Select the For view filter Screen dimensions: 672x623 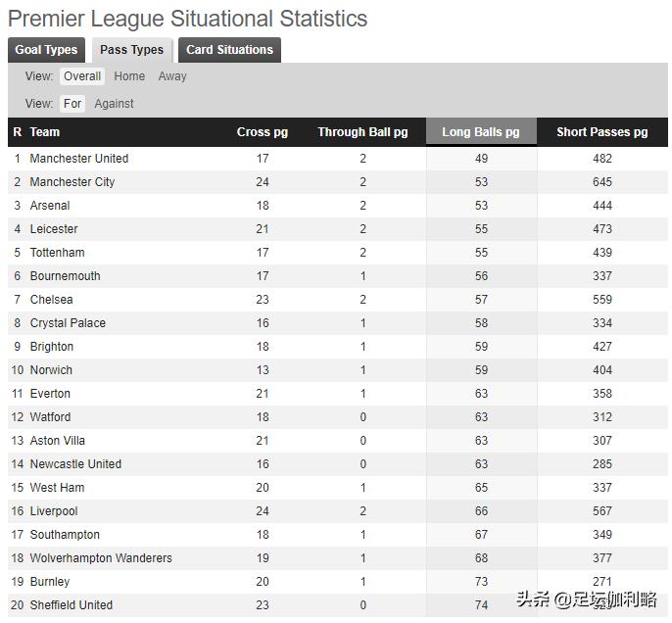pyautogui.click(x=72, y=104)
